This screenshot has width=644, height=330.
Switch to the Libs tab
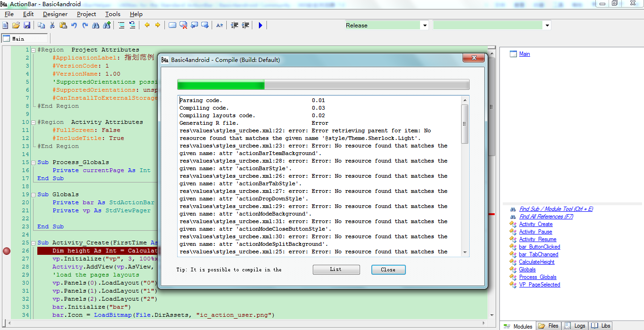click(601, 326)
